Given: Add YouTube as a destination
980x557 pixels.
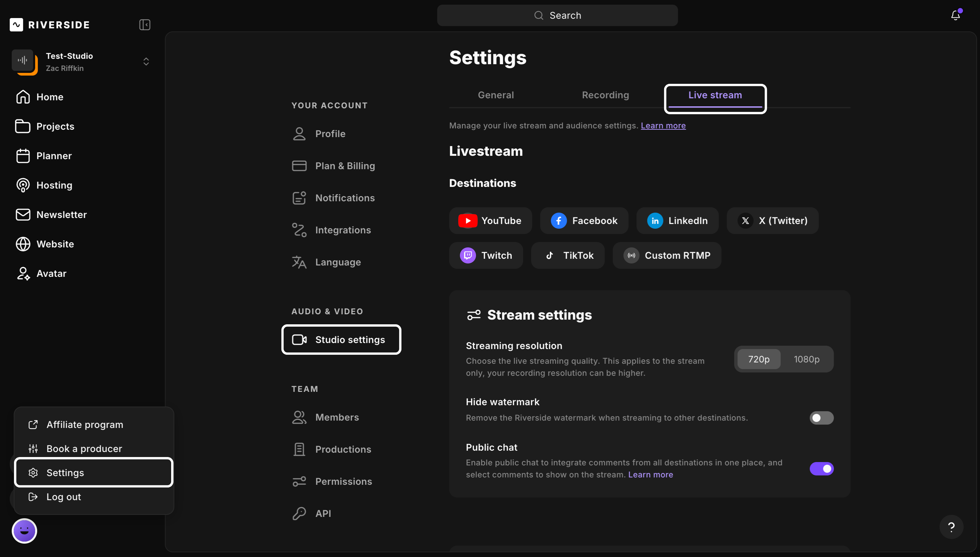Looking at the screenshot, I should [490, 221].
